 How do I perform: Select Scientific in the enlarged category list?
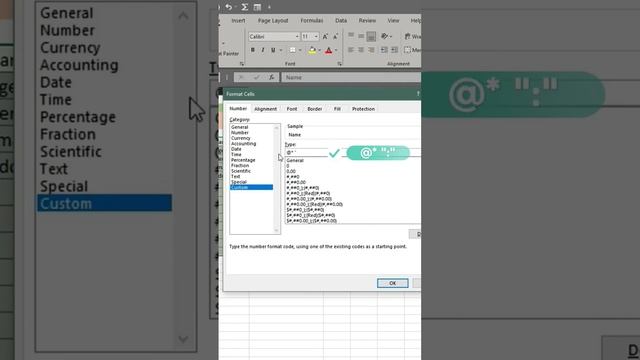(71, 152)
